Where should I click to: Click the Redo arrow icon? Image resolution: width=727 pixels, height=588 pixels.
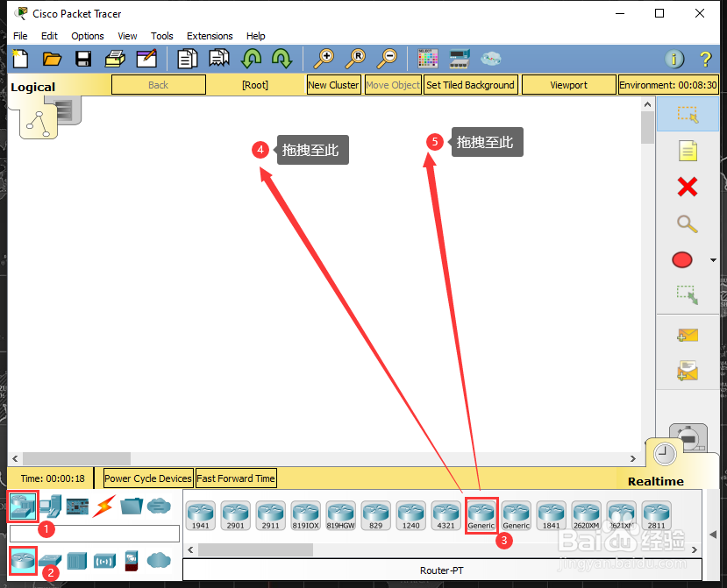click(282, 59)
